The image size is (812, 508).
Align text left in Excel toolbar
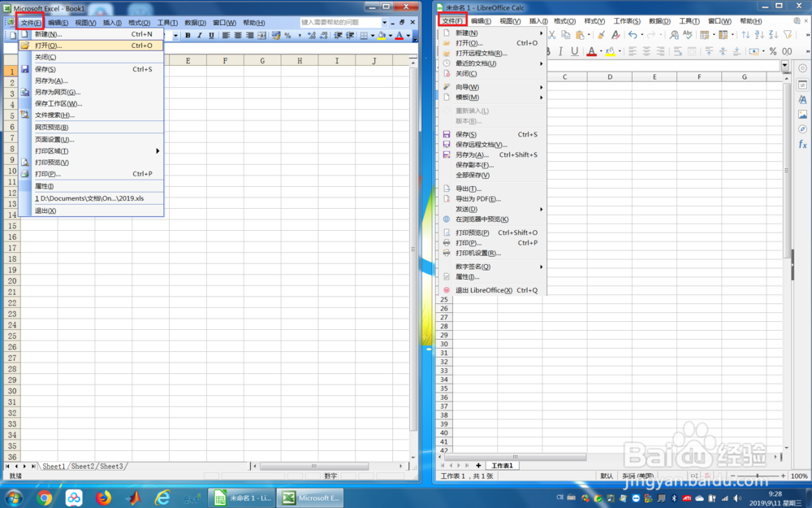227,35
